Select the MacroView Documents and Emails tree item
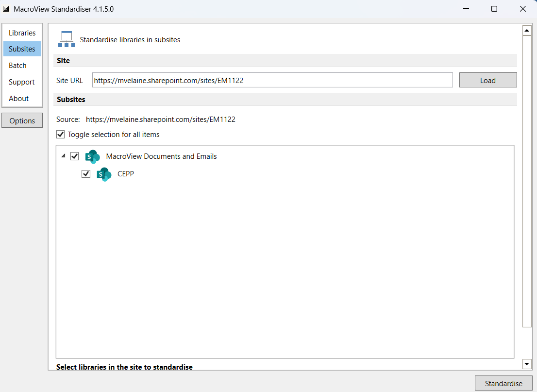Screen dimensions: 537x392 click(161, 156)
